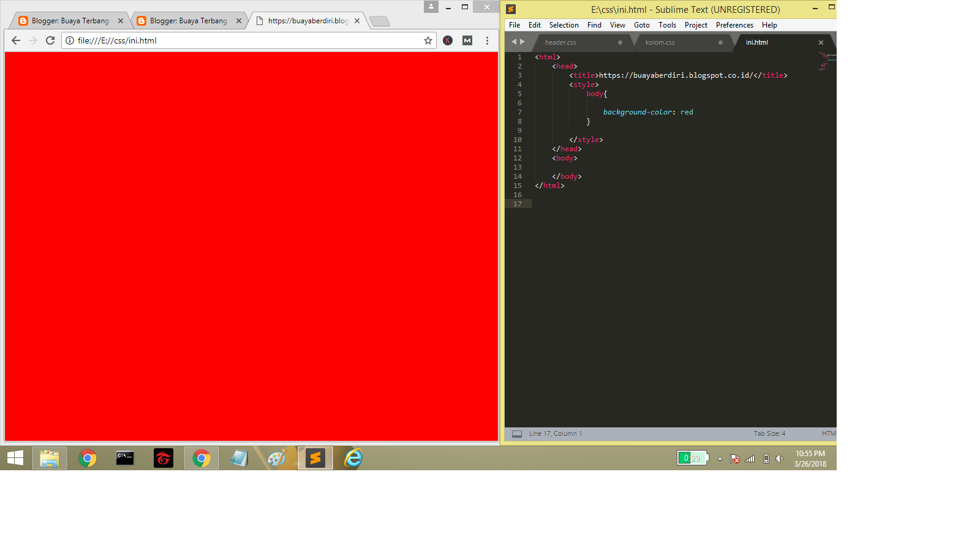Click the background-color property in code
The width and height of the screenshot is (980, 548).
[637, 112]
